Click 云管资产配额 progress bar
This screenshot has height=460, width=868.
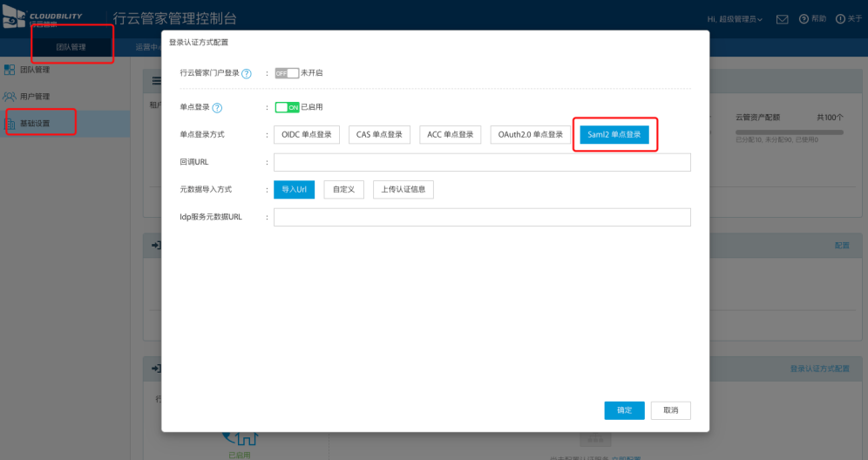(790, 132)
